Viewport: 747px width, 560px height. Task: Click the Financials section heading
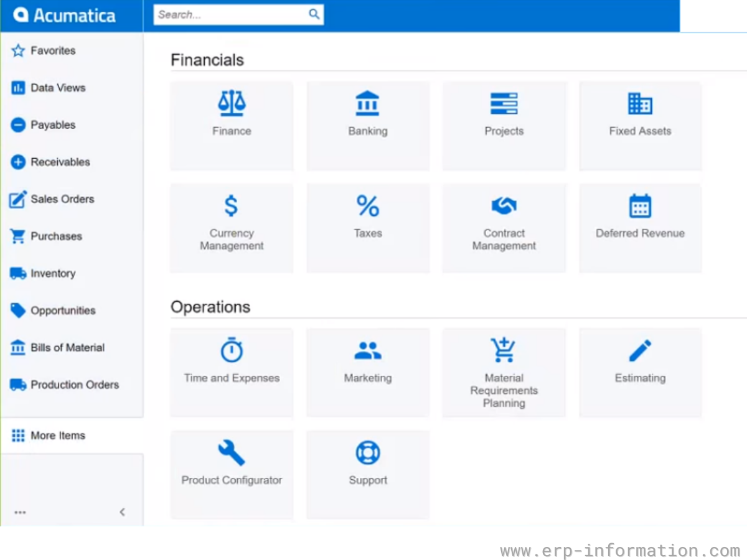pos(207,60)
